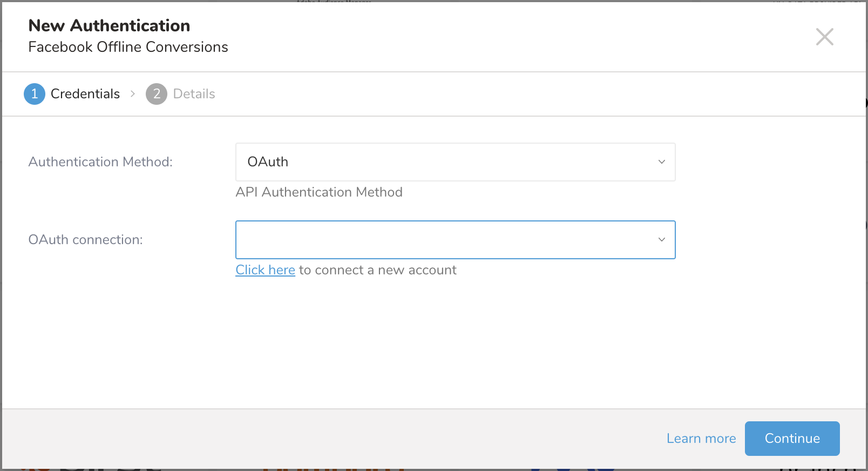Open the Authentication Method dropdown showing OAuth
The image size is (868, 471).
point(443,162)
